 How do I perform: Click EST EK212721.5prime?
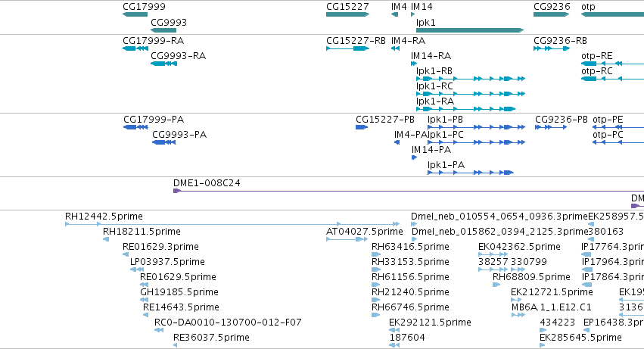[552, 293]
